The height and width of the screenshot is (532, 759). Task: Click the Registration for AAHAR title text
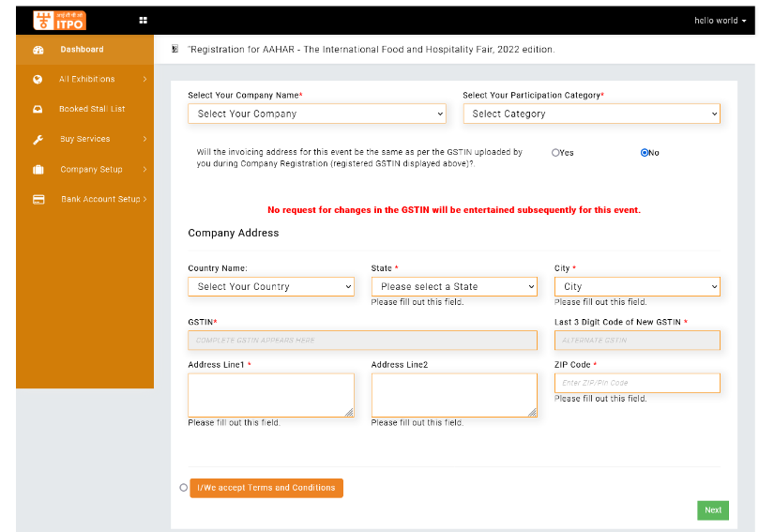pyautogui.click(x=372, y=50)
